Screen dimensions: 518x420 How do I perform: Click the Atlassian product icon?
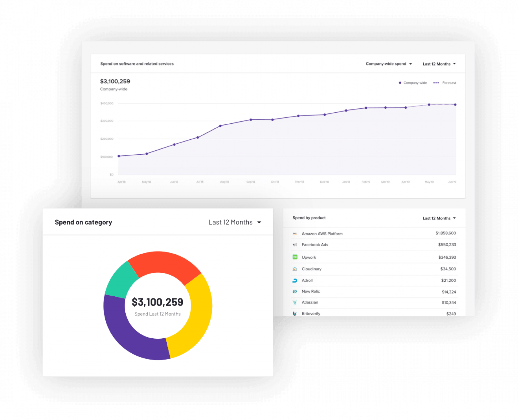coord(295,302)
